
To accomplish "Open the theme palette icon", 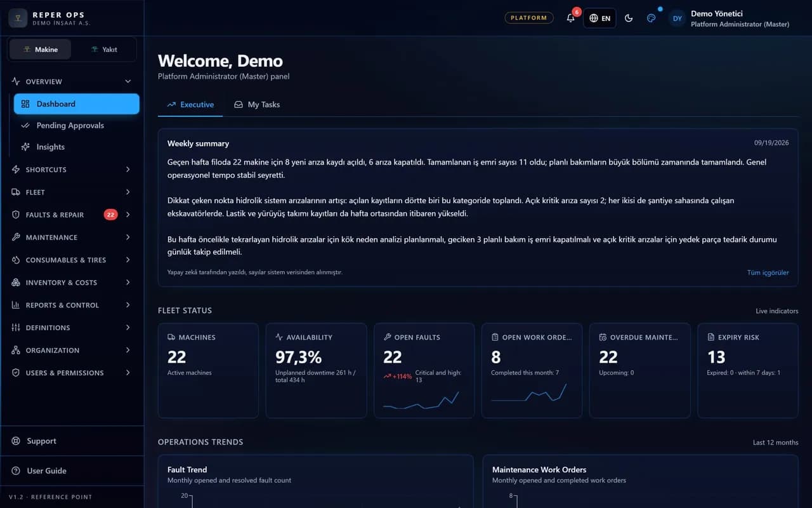I will pyautogui.click(x=651, y=18).
